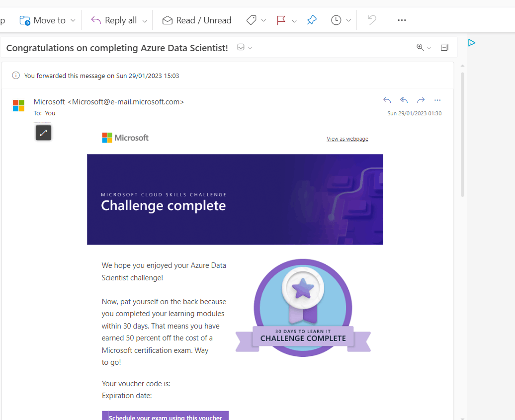Click the undo arrow icon
Viewport: 515px width, 420px height.
click(x=372, y=20)
